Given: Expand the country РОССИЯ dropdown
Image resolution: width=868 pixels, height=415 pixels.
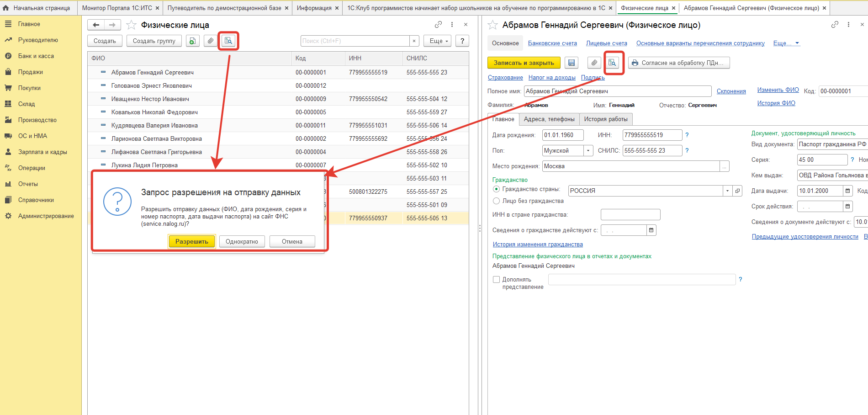Looking at the screenshot, I should point(727,191).
